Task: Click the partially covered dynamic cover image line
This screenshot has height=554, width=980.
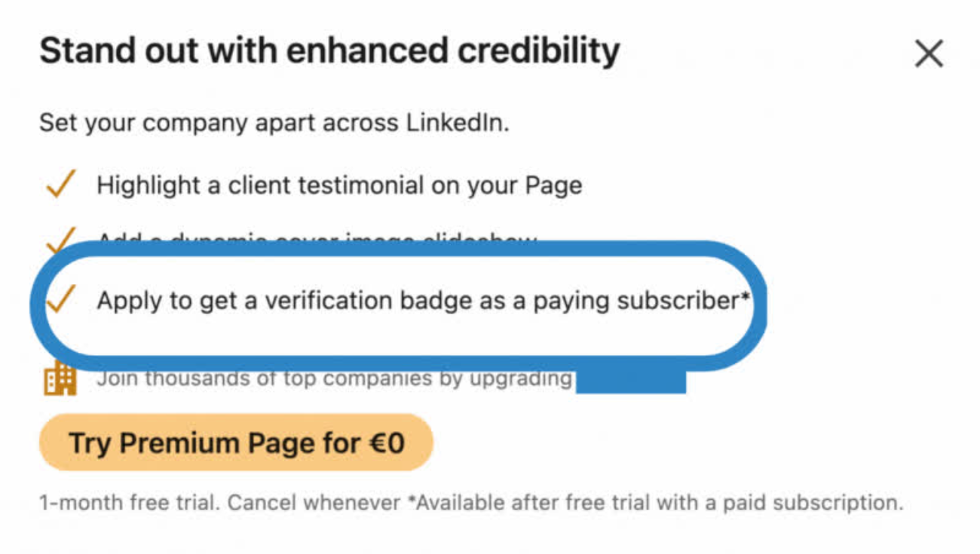Action: point(317,241)
